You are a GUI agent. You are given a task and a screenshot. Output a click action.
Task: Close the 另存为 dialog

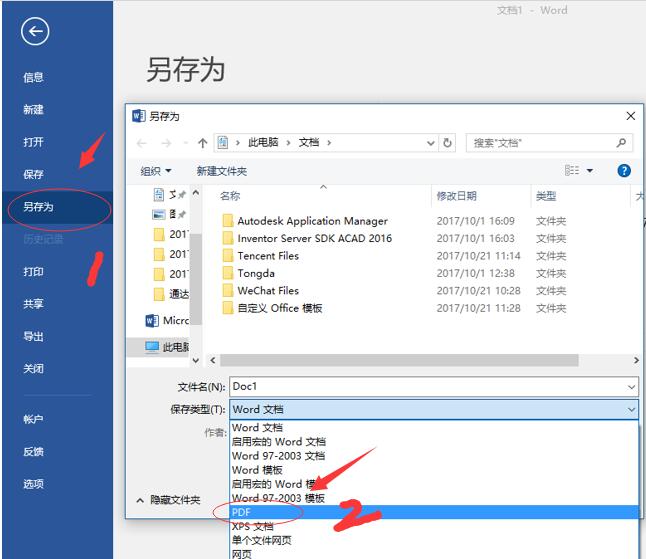(630, 116)
